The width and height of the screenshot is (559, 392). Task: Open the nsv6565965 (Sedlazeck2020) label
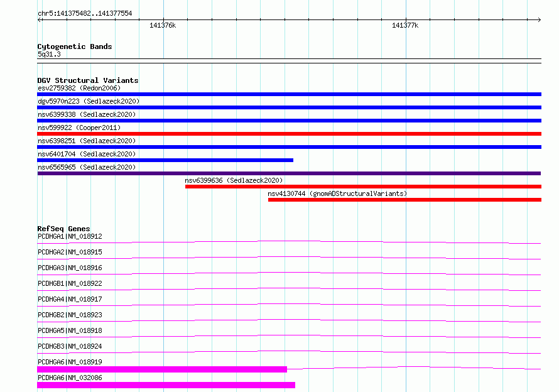(x=87, y=167)
